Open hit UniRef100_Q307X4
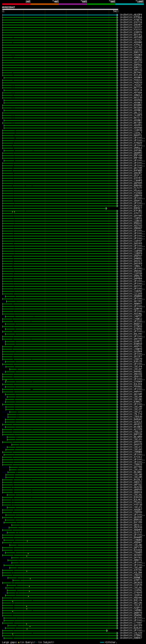The image size is (146, 644). click(x=131, y=22)
